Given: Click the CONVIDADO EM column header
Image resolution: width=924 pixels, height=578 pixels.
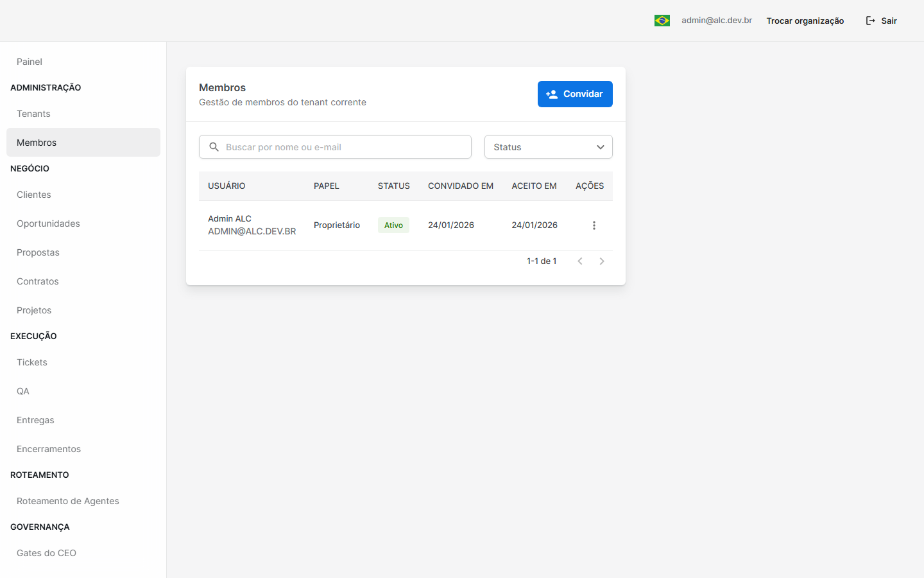Looking at the screenshot, I should click(461, 186).
